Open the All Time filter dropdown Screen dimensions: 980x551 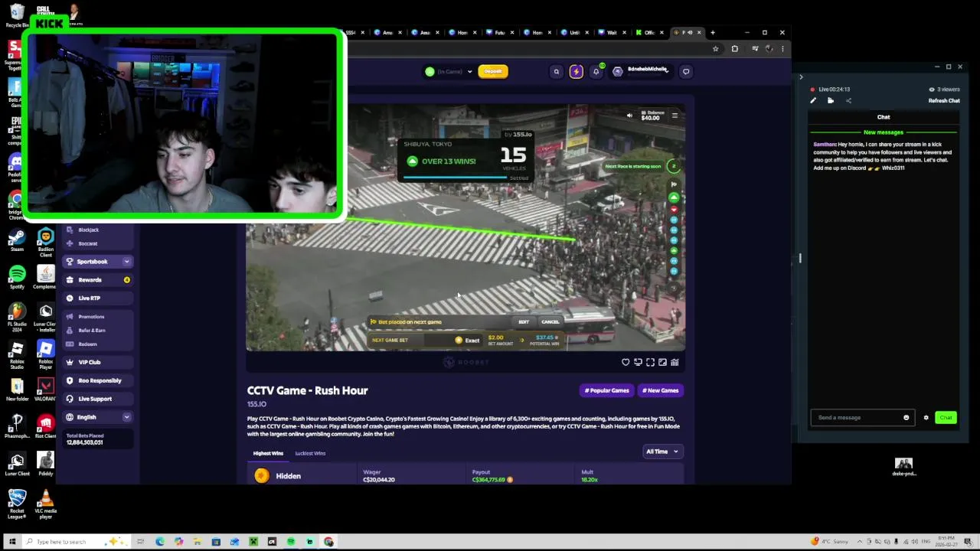662,452
